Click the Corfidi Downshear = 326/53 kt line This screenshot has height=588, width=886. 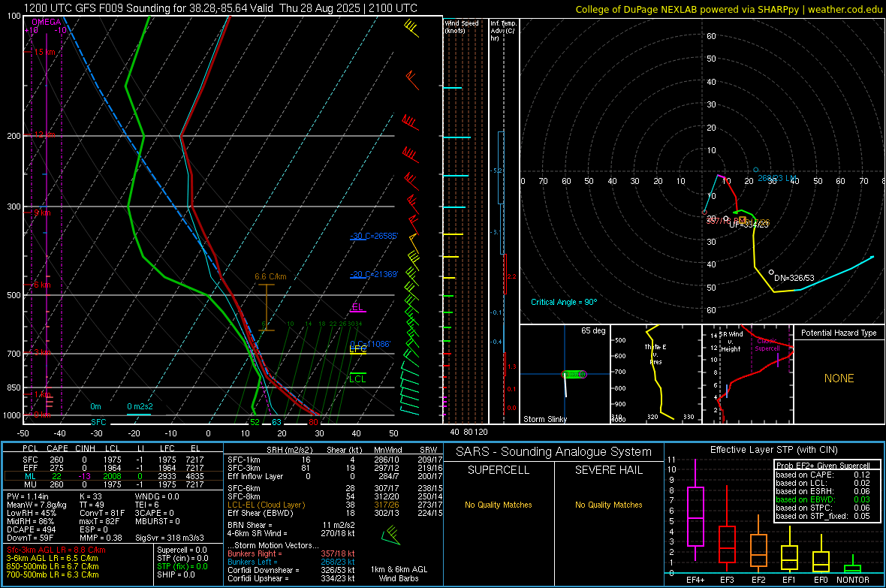[291, 570]
